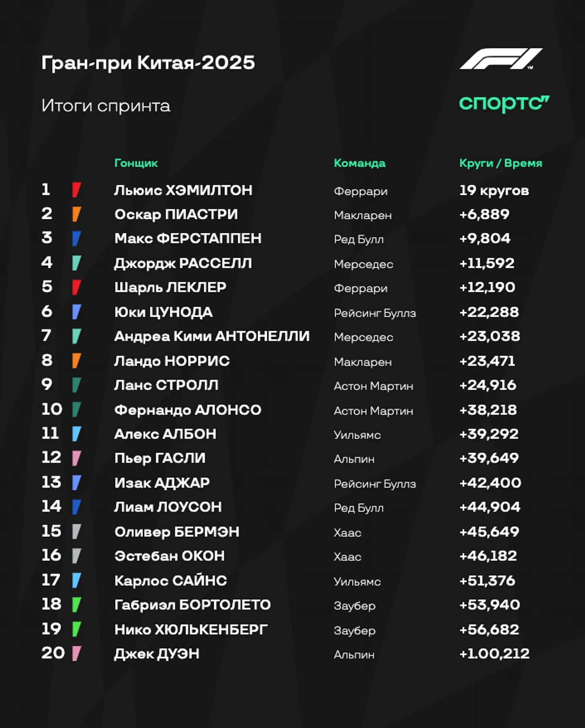Click the Астон Мартин team next to Алонсо
The height and width of the screenshot is (728, 585).
(373, 411)
